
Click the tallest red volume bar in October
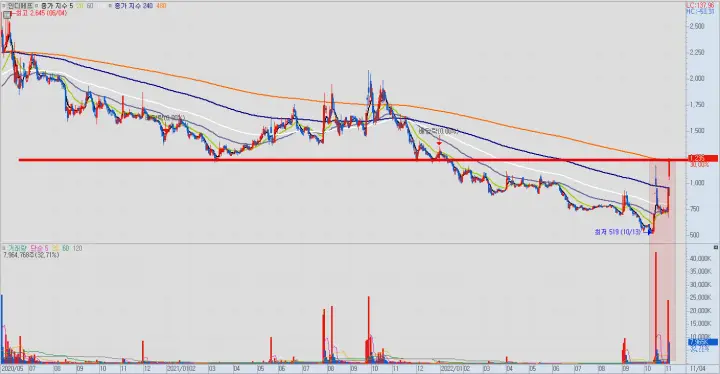[656, 307]
